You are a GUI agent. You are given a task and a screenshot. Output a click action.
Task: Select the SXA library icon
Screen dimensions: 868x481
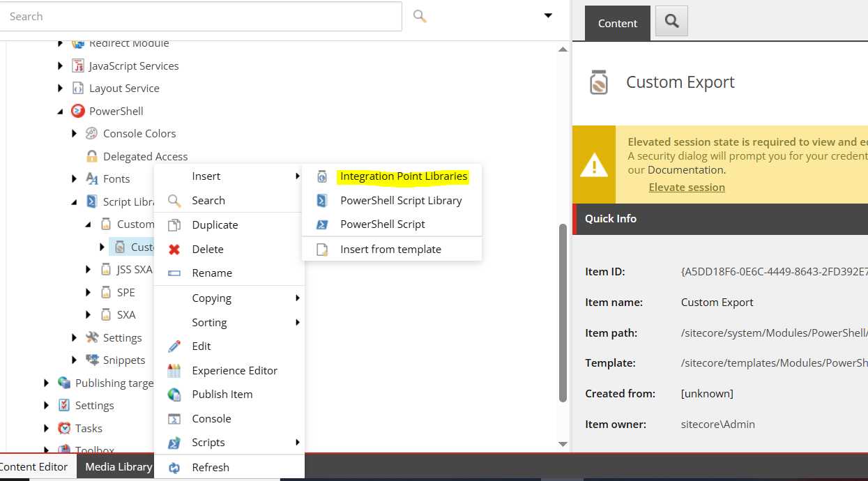pyautogui.click(x=106, y=314)
